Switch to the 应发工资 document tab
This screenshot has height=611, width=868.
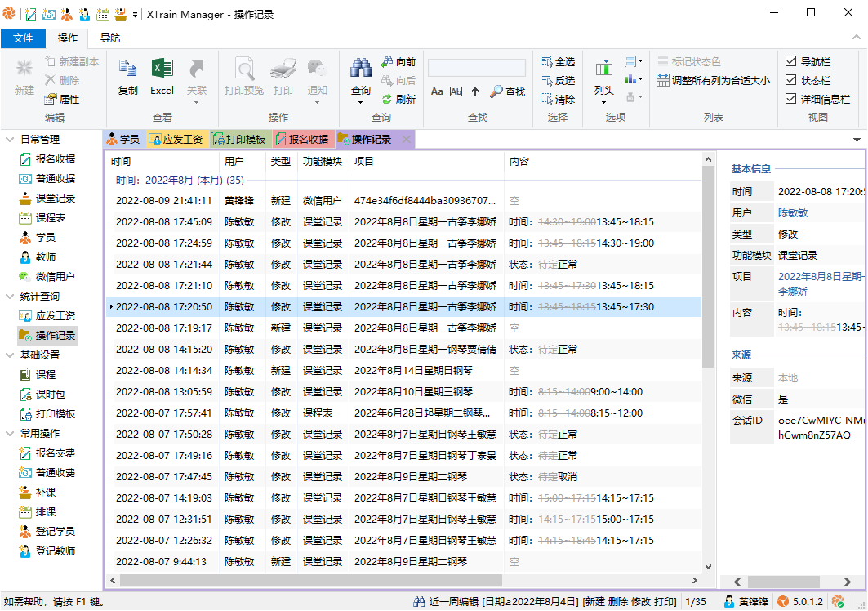[x=177, y=139]
